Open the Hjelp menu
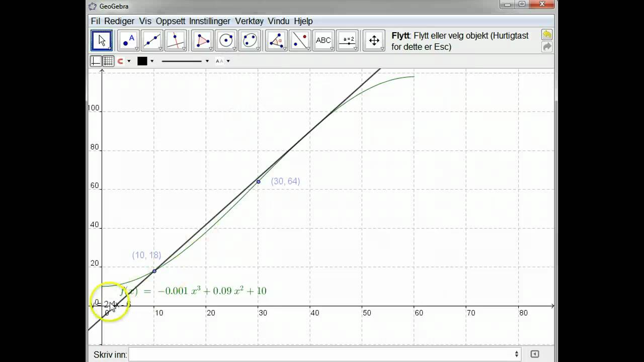The width and height of the screenshot is (644, 362). pyautogui.click(x=303, y=21)
